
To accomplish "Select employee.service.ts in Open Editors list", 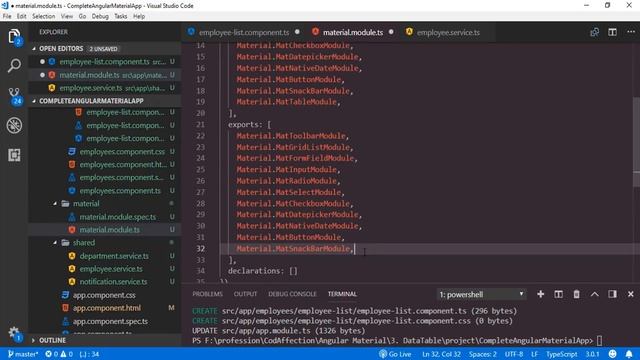I will point(104,88).
